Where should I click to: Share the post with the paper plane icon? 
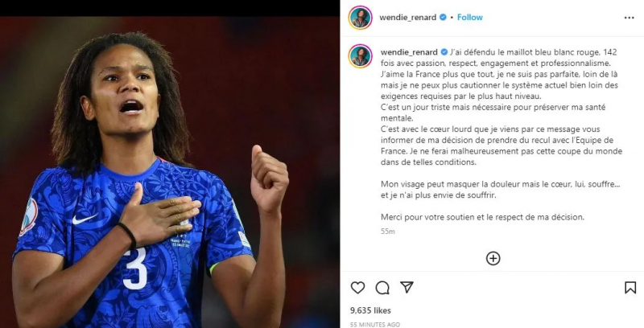(407, 287)
